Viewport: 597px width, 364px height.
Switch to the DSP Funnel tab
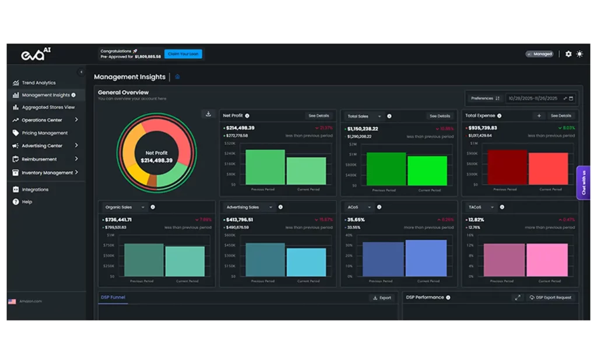pyautogui.click(x=113, y=298)
